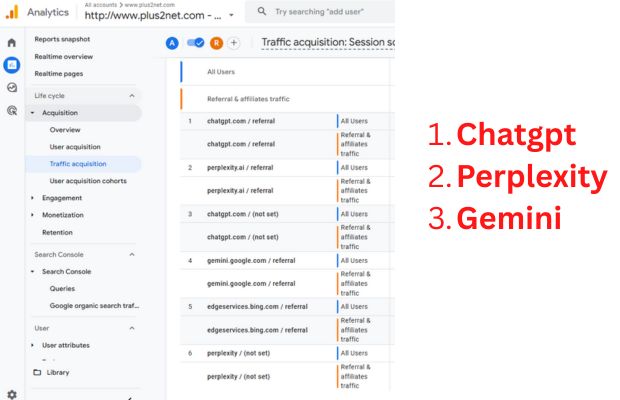Image resolution: width=620 pixels, height=400 pixels.
Task: Click the Google Analytics logo
Action: (x=11, y=12)
